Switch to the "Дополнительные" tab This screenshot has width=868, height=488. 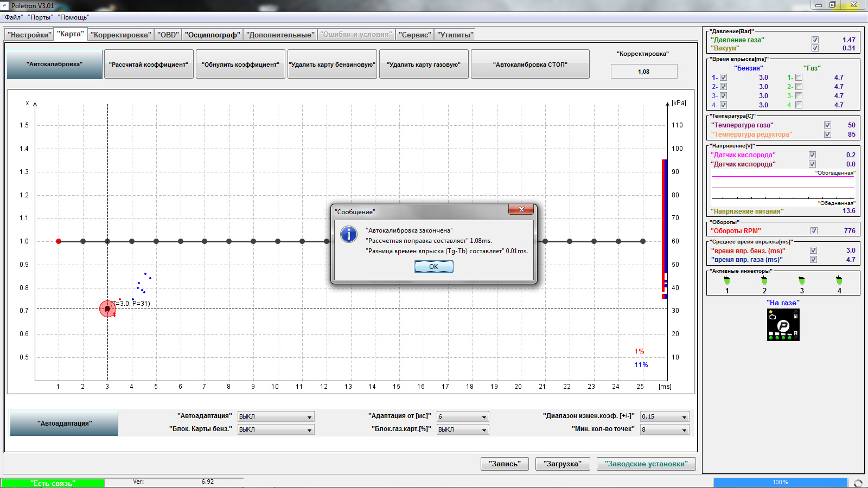coord(280,35)
